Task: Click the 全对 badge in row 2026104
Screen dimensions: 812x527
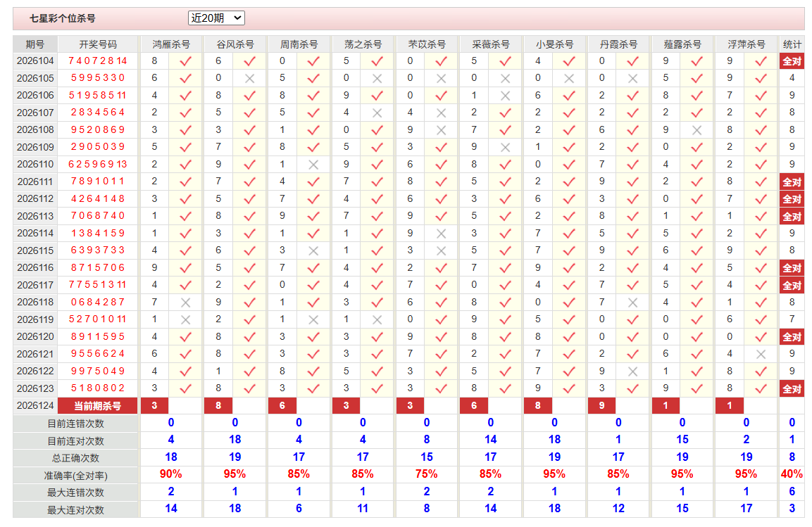Action: (x=792, y=61)
